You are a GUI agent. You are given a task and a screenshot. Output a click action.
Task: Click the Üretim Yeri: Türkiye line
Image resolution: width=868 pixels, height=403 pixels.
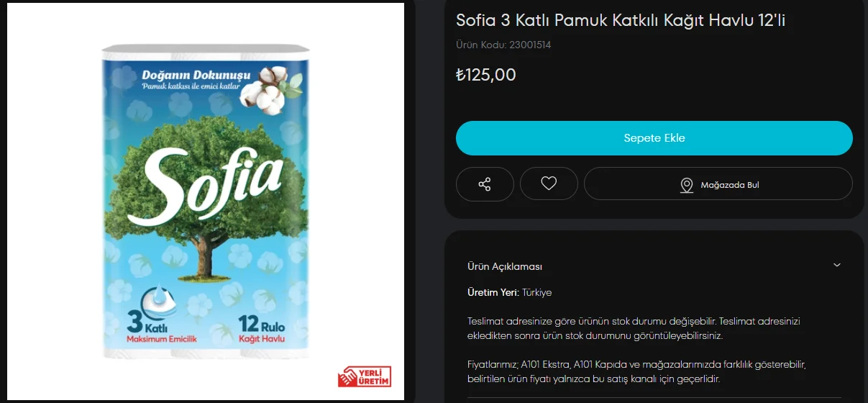(x=509, y=292)
